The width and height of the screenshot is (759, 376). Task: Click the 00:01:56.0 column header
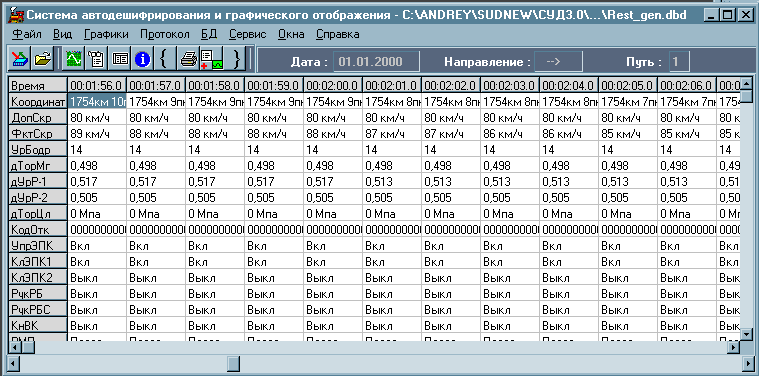coord(97,85)
